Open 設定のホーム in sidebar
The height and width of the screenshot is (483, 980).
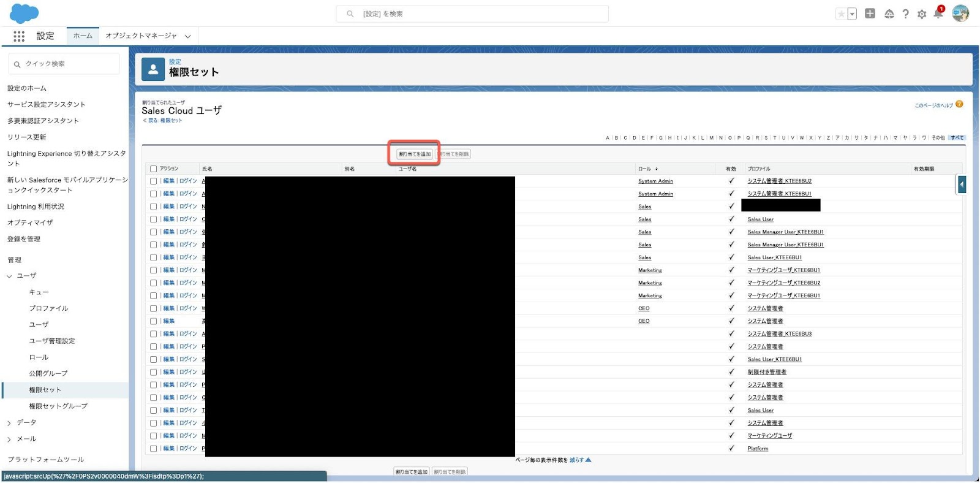click(27, 88)
